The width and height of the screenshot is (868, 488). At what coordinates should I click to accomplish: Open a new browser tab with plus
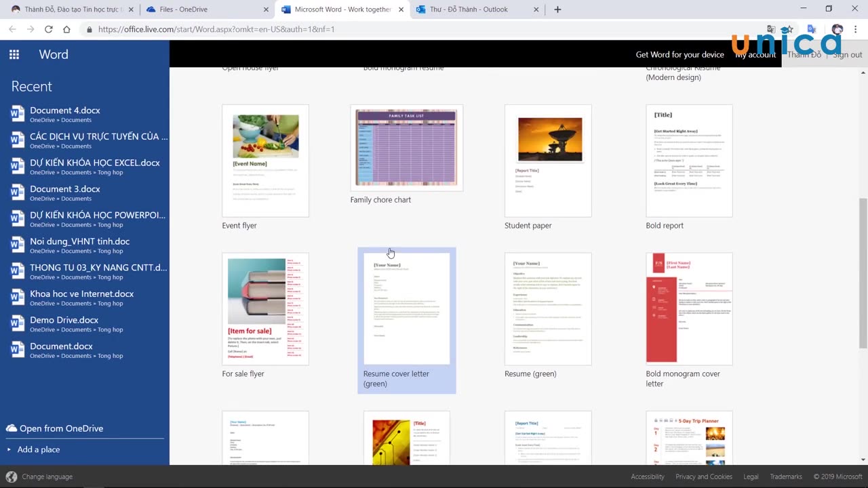[x=557, y=9]
